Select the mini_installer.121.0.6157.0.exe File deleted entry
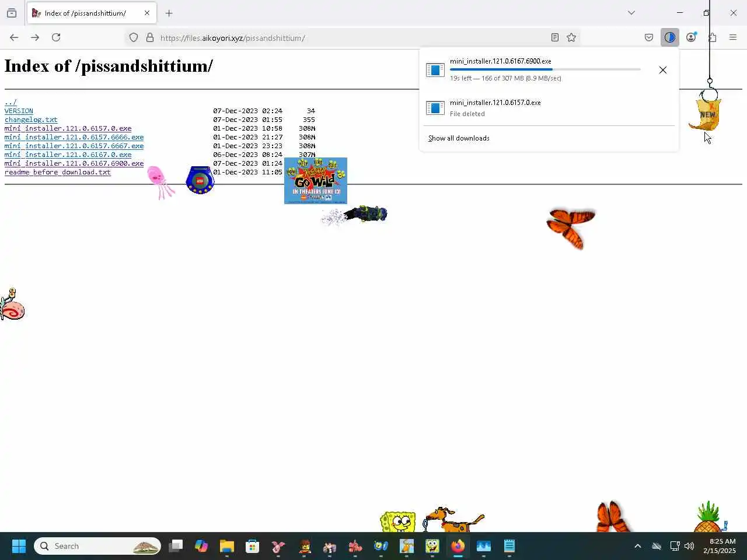 click(549, 108)
